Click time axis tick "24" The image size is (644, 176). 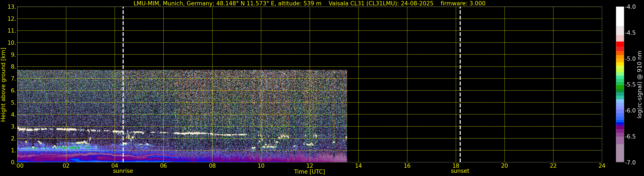602,166
